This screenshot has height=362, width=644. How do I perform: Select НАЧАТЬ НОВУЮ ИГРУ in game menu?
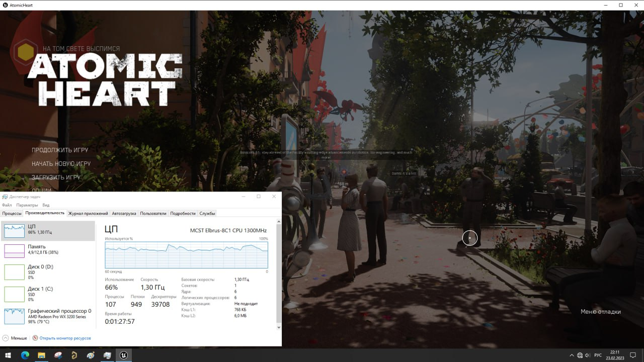61,163
